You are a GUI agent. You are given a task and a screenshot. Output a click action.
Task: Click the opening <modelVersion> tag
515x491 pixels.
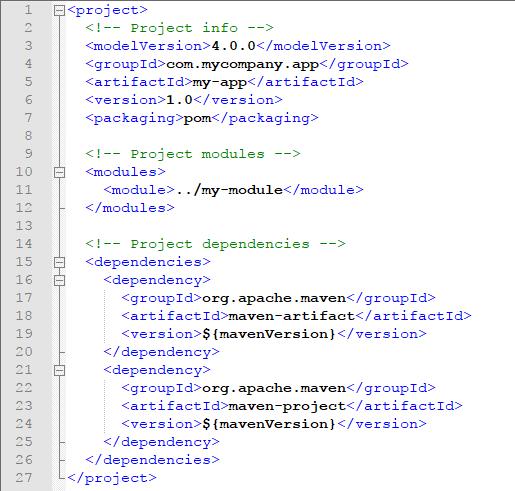tap(148, 46)
